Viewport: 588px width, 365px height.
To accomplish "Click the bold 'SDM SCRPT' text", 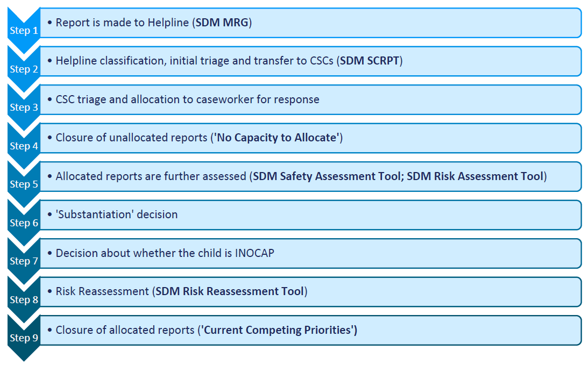I will (370, 61).
